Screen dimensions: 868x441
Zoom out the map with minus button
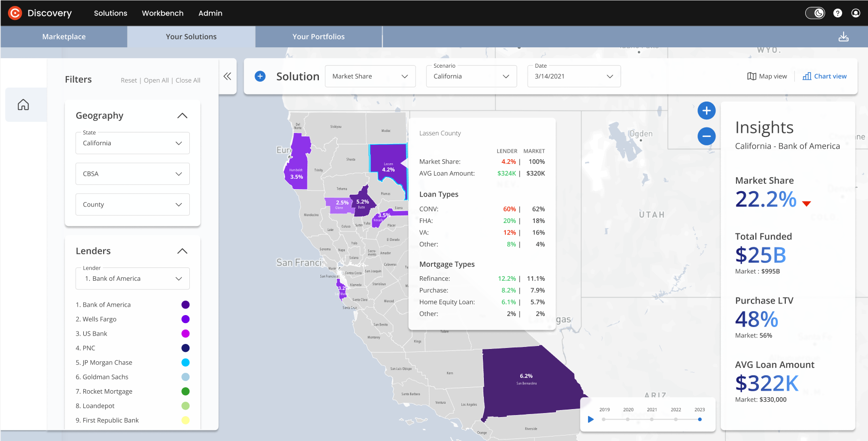coord(707,136)
